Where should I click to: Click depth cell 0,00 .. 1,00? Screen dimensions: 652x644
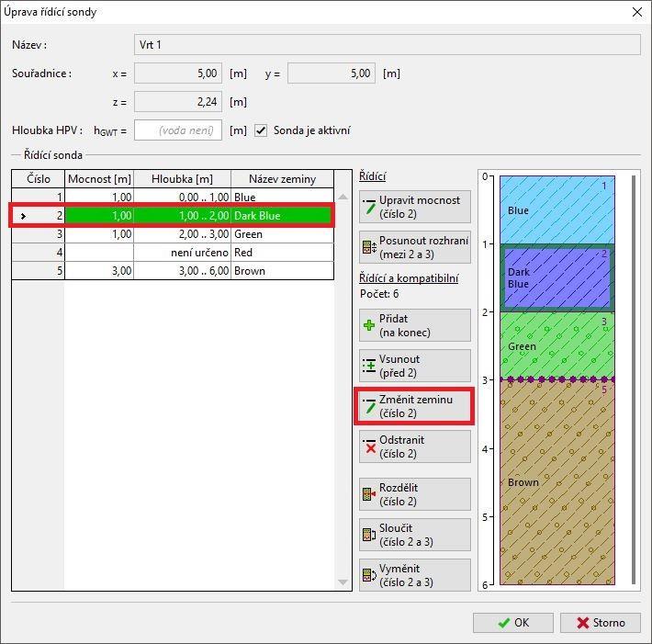coord(182,198)
